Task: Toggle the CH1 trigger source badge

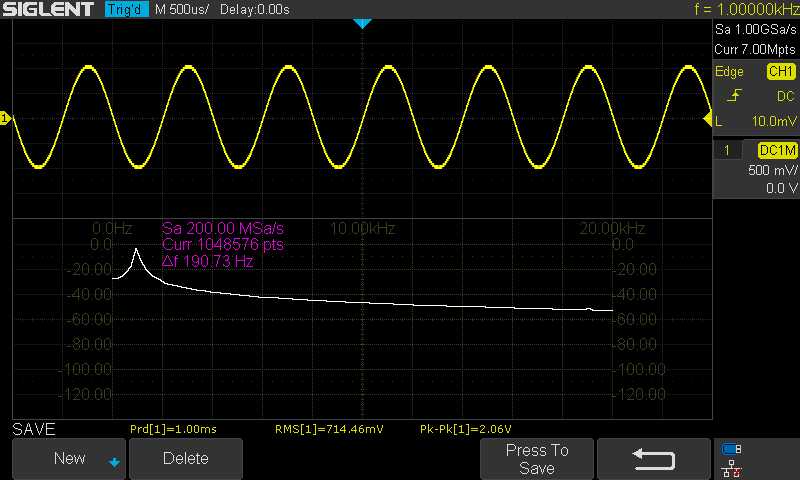Action: pos(780,72)
